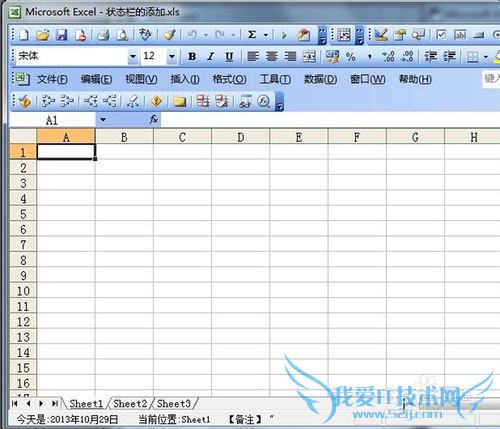Toggle Italic formatting
The image size is (500, 429).
pos(210,57)
